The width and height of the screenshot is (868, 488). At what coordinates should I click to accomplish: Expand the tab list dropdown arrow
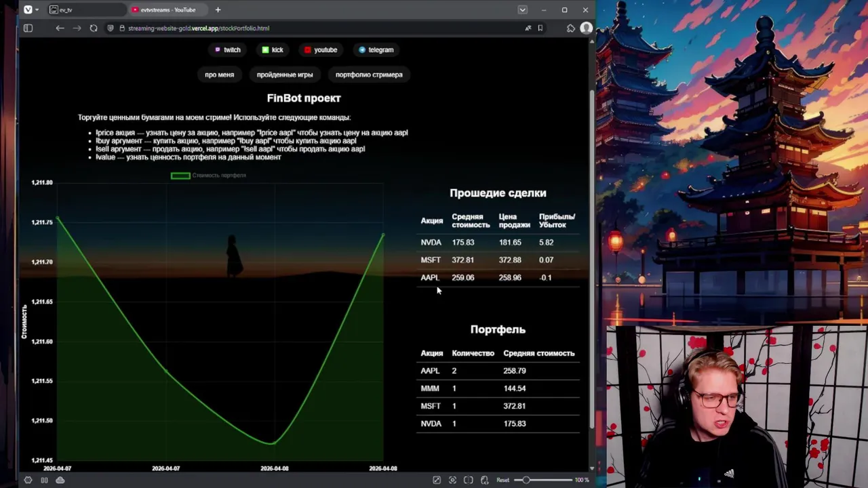(522, 9)
